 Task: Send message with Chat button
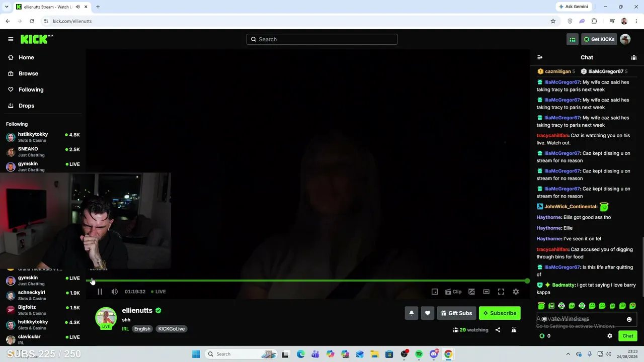[x=628, y=336]
